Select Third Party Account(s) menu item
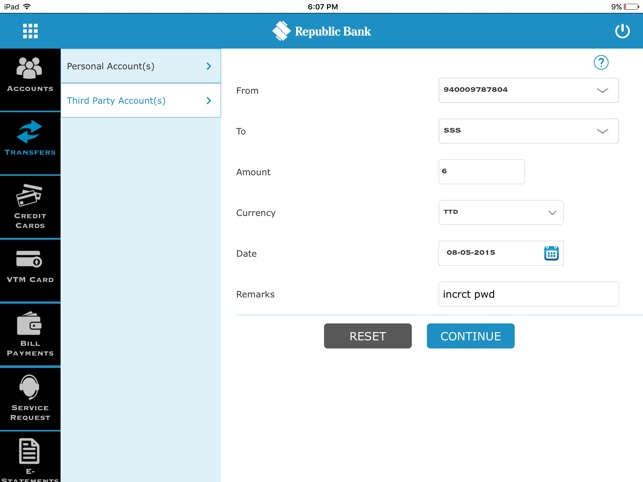Viewport: 643px width, 482px height. [141, 101]
